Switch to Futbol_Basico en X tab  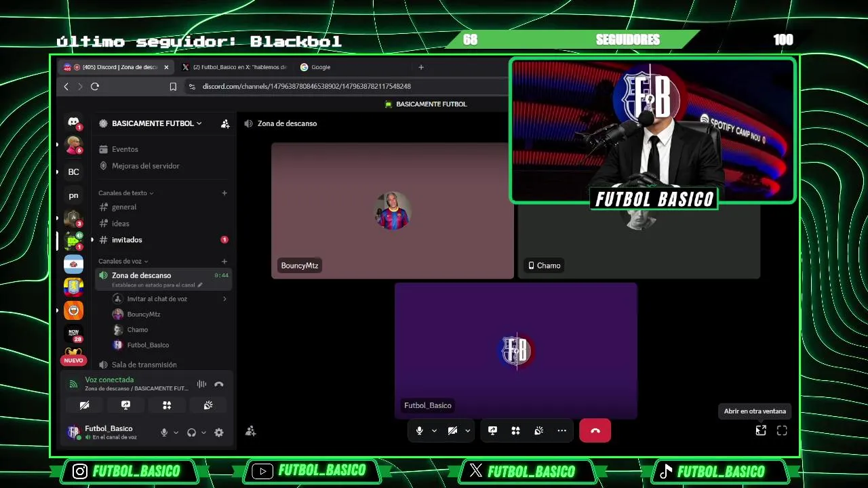235,67
